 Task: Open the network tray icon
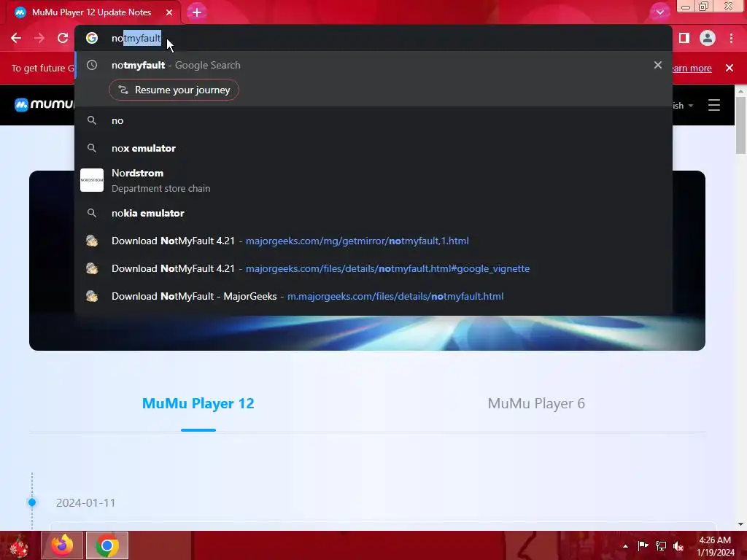[660, 545]
